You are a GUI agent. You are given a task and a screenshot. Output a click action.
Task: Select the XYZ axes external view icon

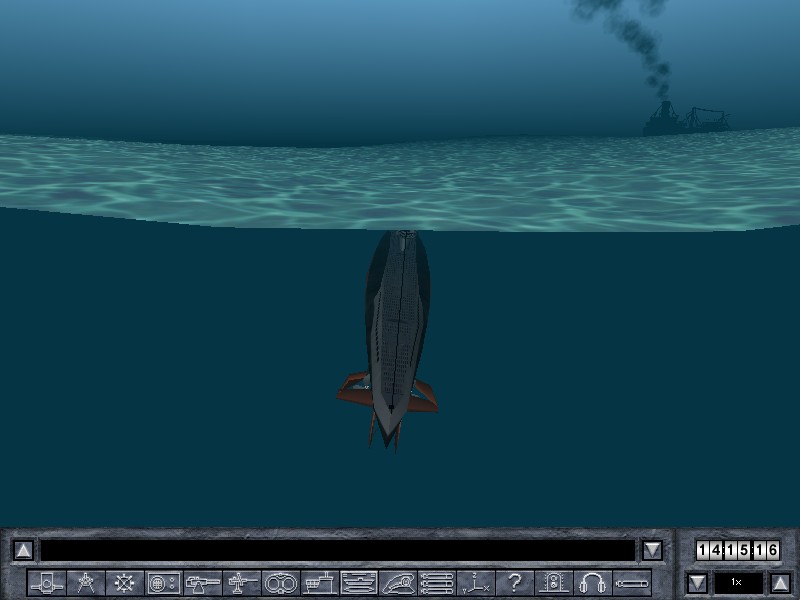tap(476, 583)
